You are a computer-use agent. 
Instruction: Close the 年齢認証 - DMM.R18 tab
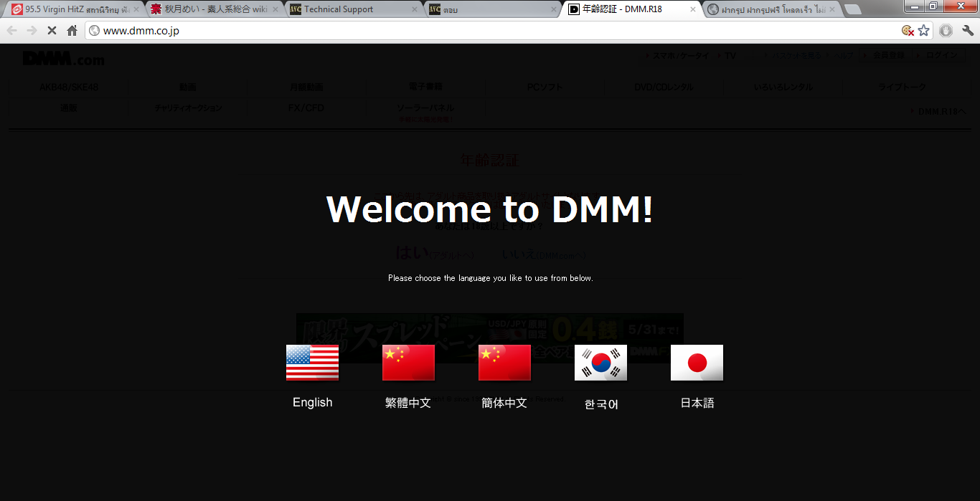pyautogui.click(x=694, y=9)
